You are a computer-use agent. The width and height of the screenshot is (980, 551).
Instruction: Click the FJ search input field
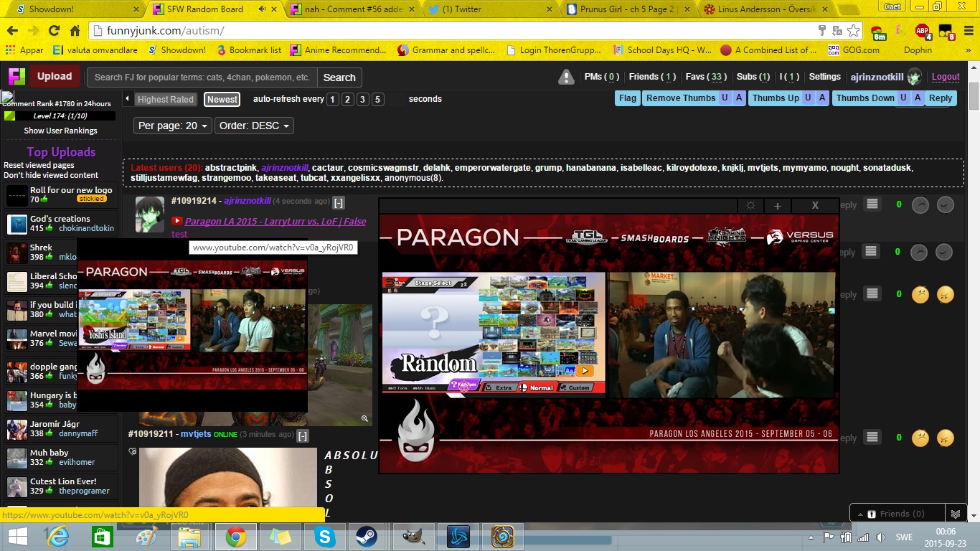(x=202, y=77)
